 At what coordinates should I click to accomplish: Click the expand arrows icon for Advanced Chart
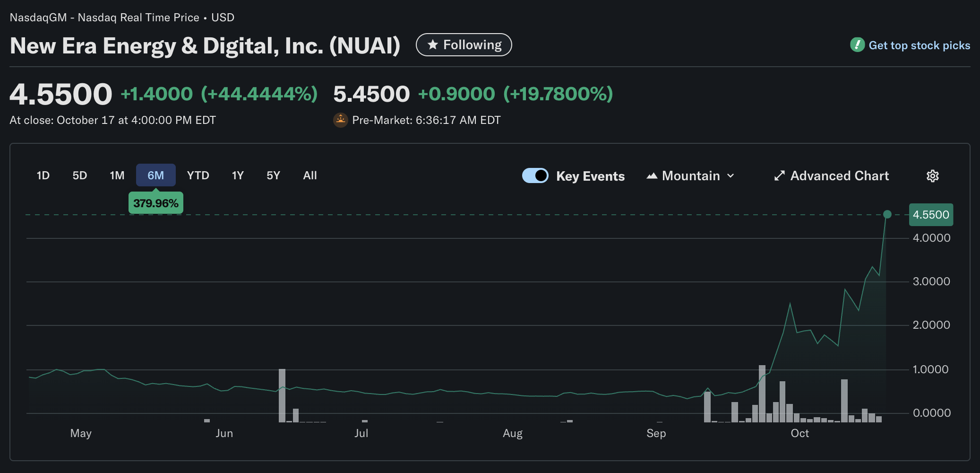(779, 176)
